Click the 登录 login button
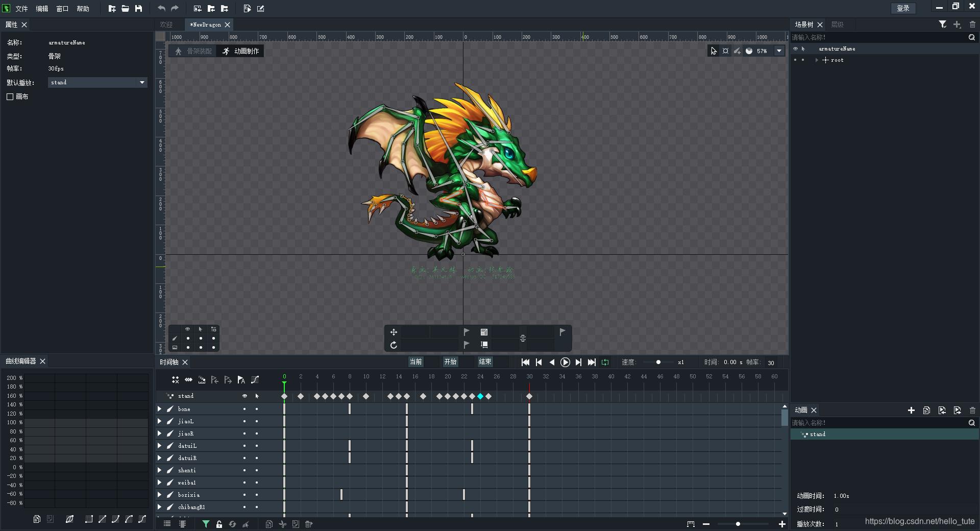 903,8
